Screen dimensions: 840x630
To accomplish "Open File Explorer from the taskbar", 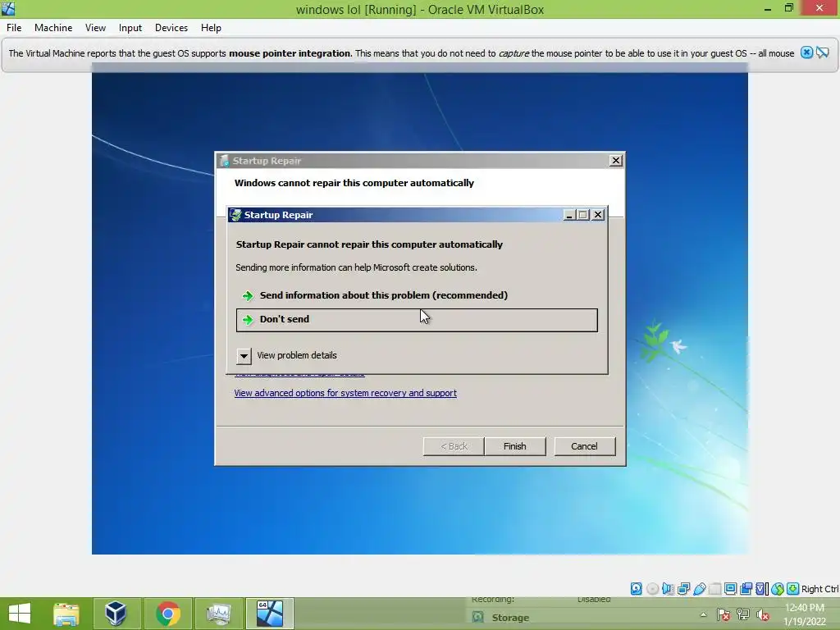I will 66,614.
